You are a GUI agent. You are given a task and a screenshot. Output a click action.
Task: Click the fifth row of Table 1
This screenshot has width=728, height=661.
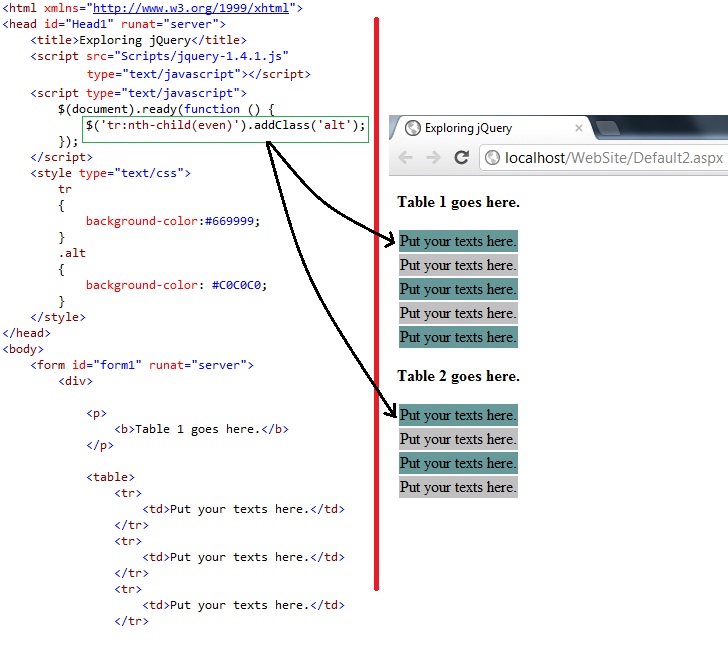pos(458,337)
